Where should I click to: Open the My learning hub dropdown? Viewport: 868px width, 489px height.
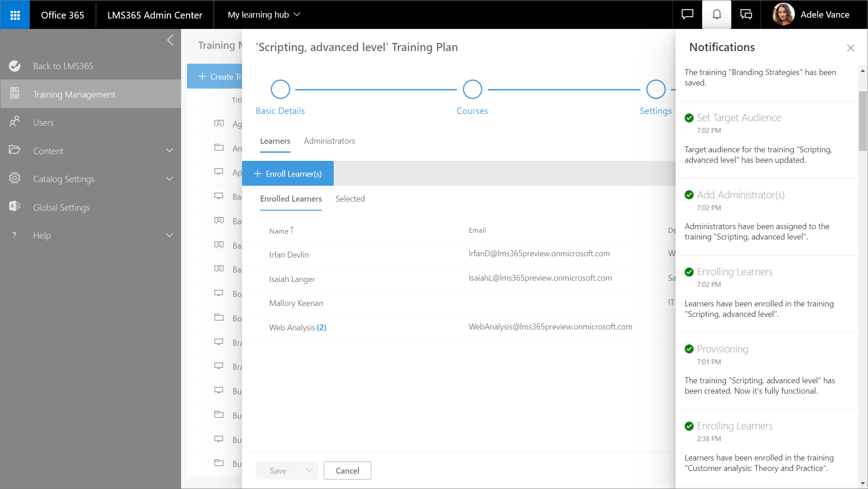point(264,15)
